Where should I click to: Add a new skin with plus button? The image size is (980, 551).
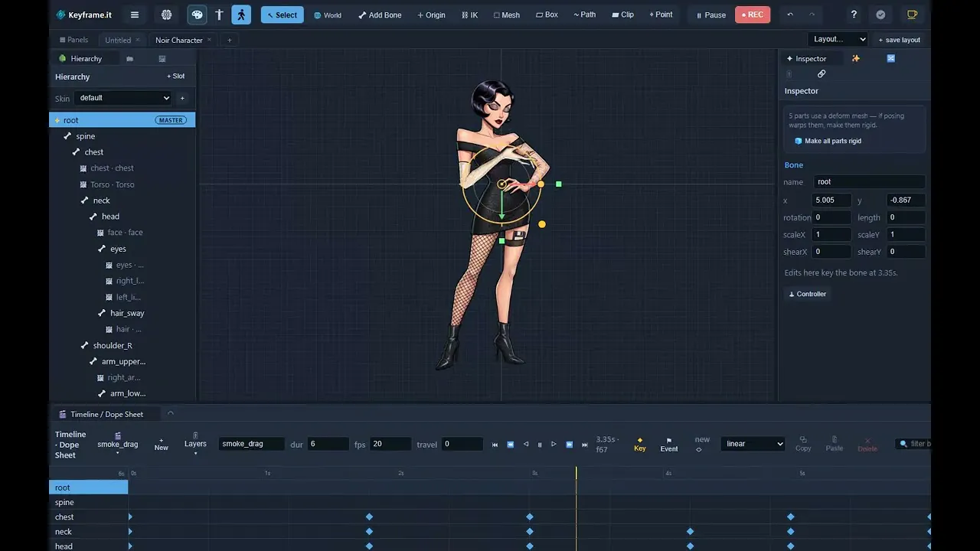(x=182, y=98)
